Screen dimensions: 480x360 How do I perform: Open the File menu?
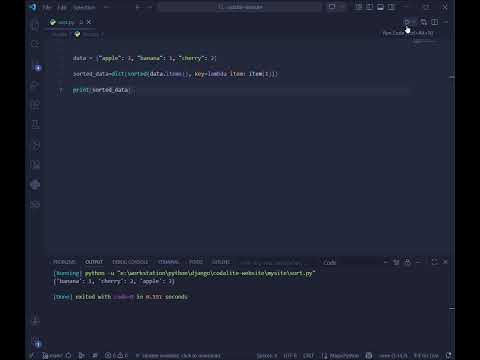47,7
